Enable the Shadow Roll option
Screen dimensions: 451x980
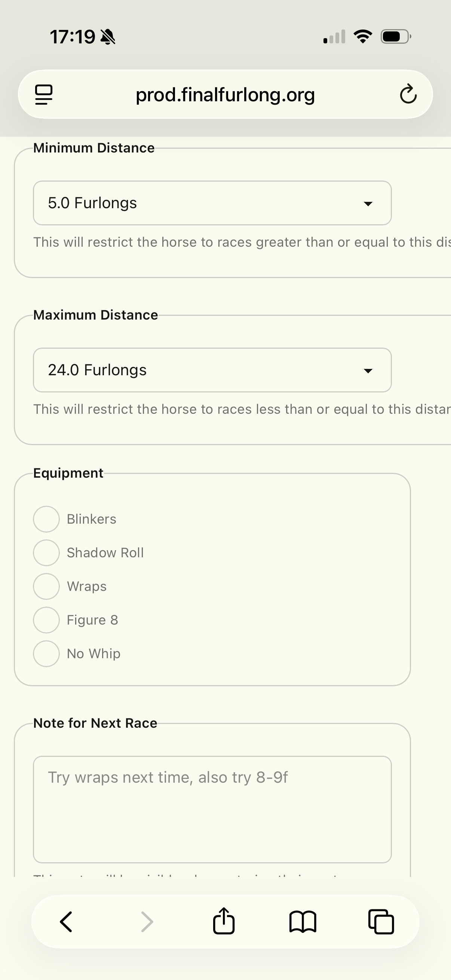[46, 552]
